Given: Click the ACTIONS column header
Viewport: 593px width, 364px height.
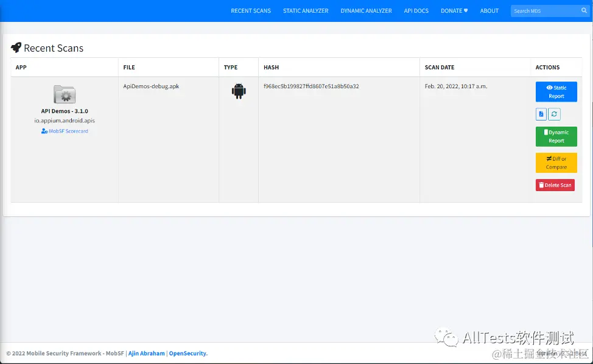Looking at the screenshot, I should pos(547,68).
